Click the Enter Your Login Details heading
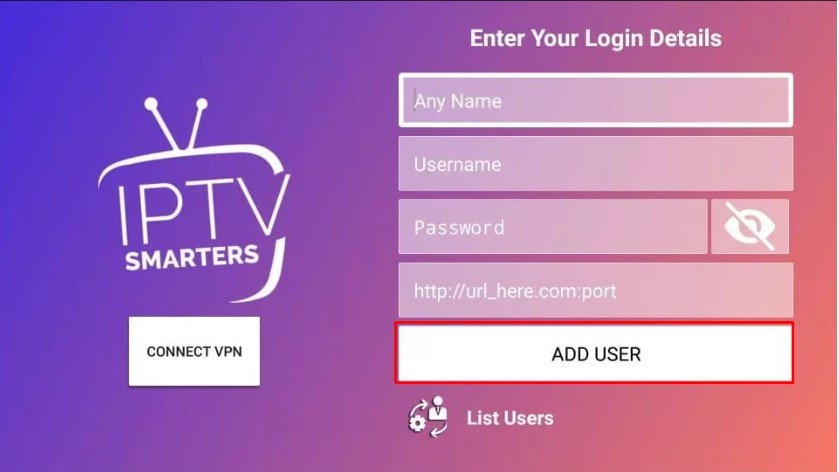 tap(596, 38)
